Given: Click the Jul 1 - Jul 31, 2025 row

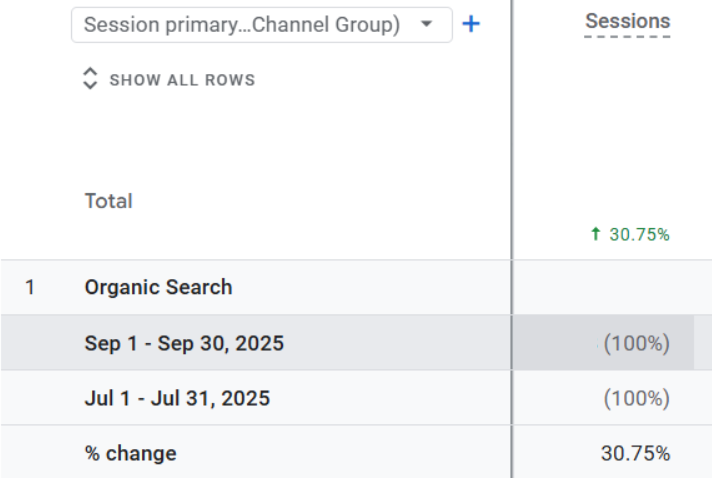Looking at the screenshot, I should tap(177, 399).
